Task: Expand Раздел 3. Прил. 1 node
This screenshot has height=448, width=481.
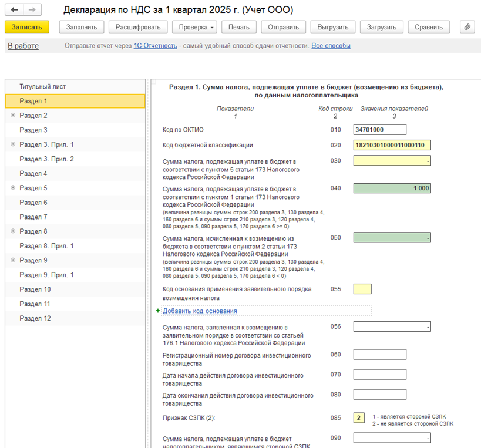Action: pos(13,144)
